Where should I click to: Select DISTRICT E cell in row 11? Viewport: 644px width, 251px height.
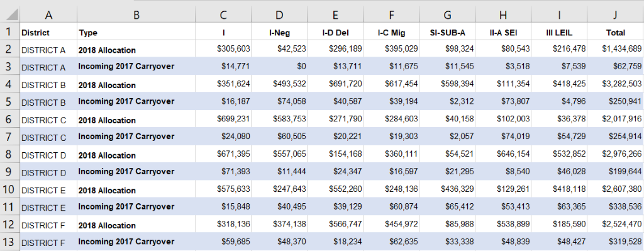point(48,206)
